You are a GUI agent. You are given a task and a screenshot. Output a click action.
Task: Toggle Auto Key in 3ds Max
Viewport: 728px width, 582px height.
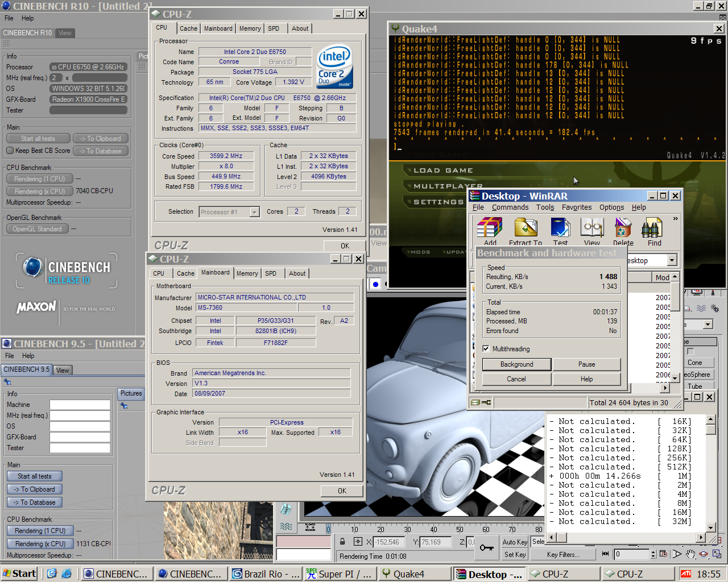[x=515, y=542]
